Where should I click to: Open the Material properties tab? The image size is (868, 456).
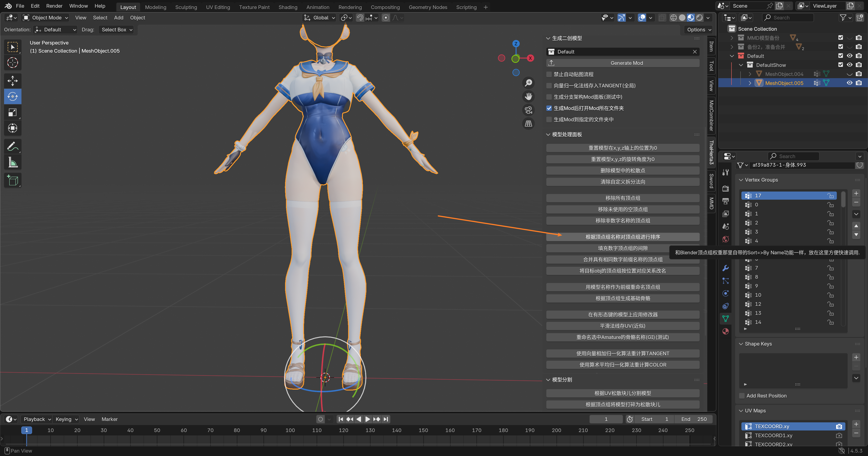(725, 331)
